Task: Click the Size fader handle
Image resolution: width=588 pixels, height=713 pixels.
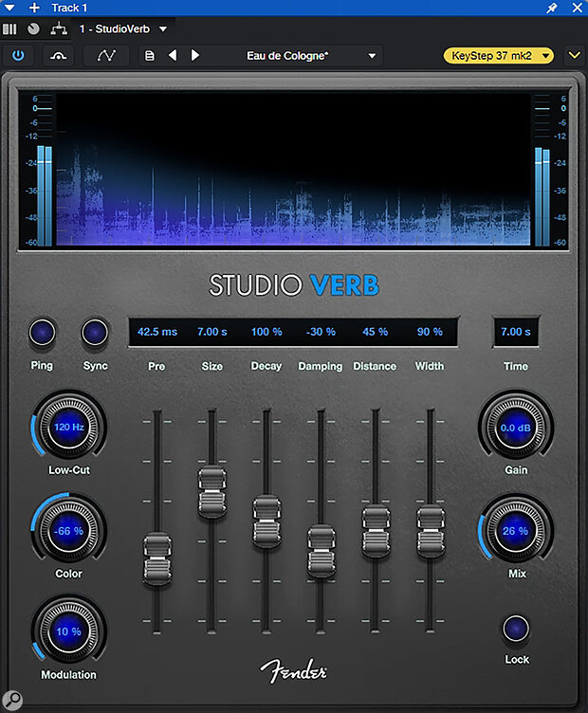Action: point(211,491)
